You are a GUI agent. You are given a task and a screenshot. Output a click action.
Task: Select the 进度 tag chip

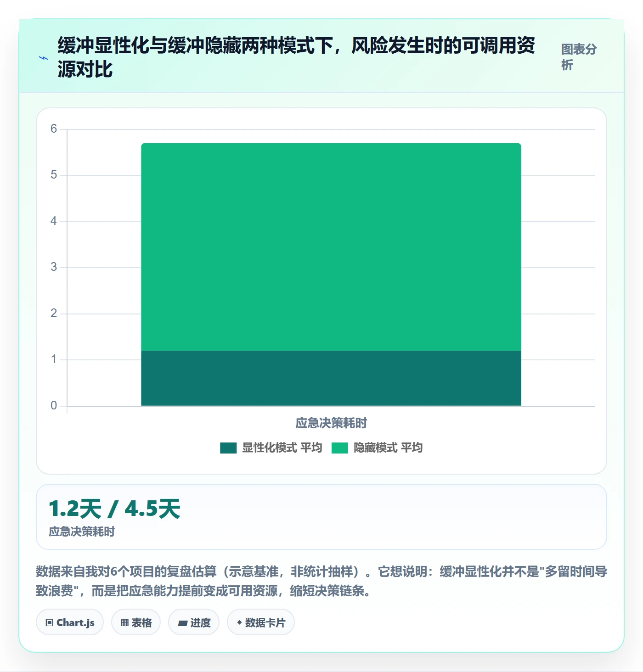(x=194, y=622)
